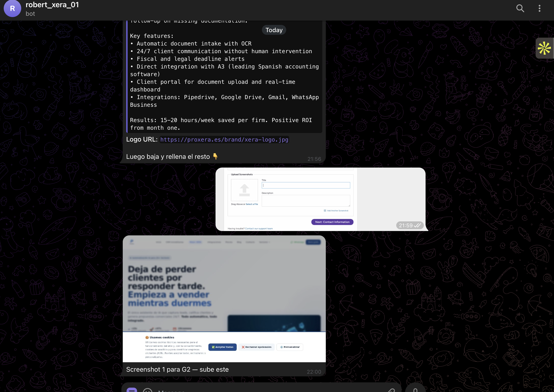
Task: Click the Key features code block text
Action: [224, 74]
